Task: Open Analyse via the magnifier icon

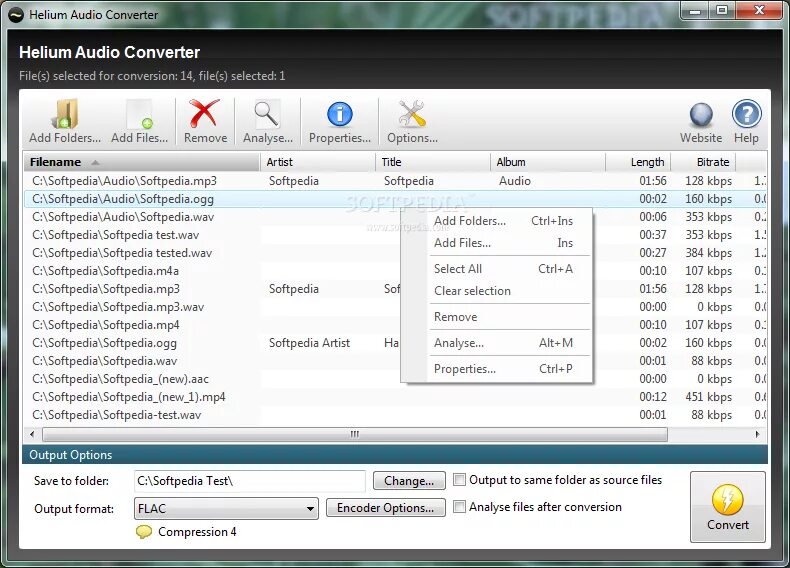Action: click(x=266, y=114)
